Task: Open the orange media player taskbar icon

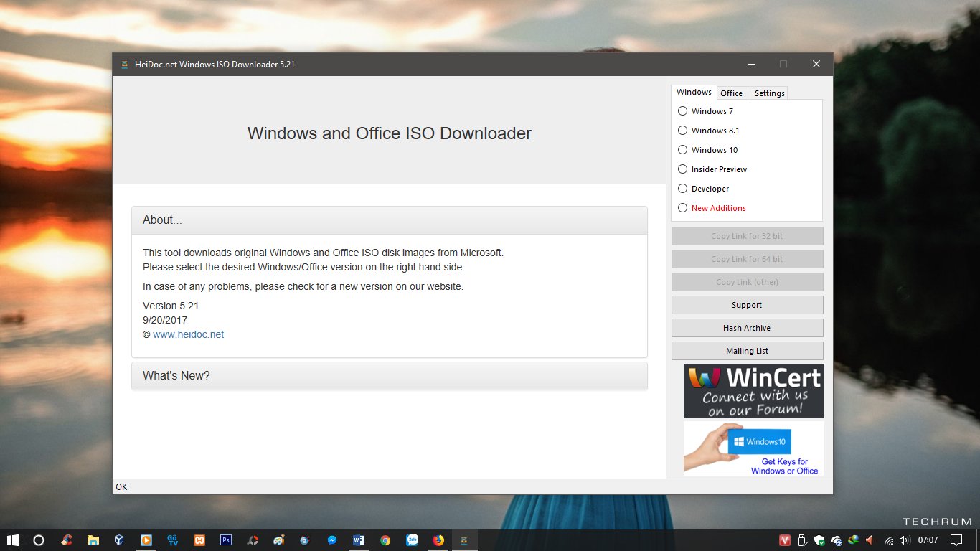Action: click(x=146, y=540)
